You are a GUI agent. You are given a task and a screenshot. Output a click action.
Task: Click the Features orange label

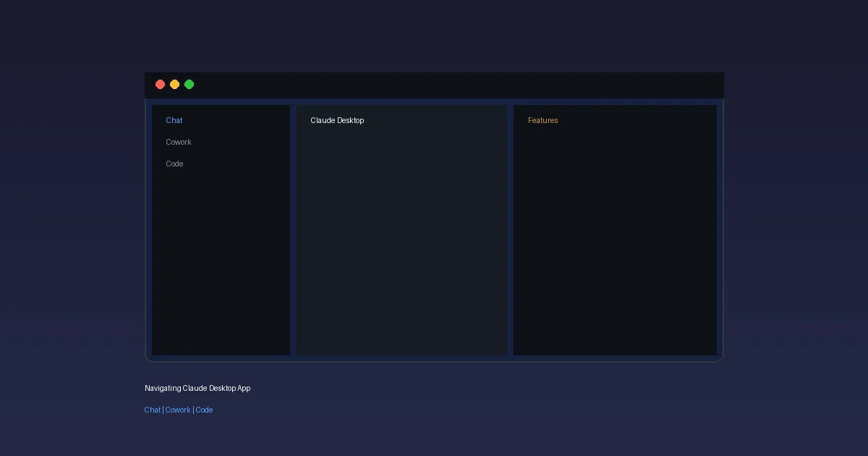(542, 120)
